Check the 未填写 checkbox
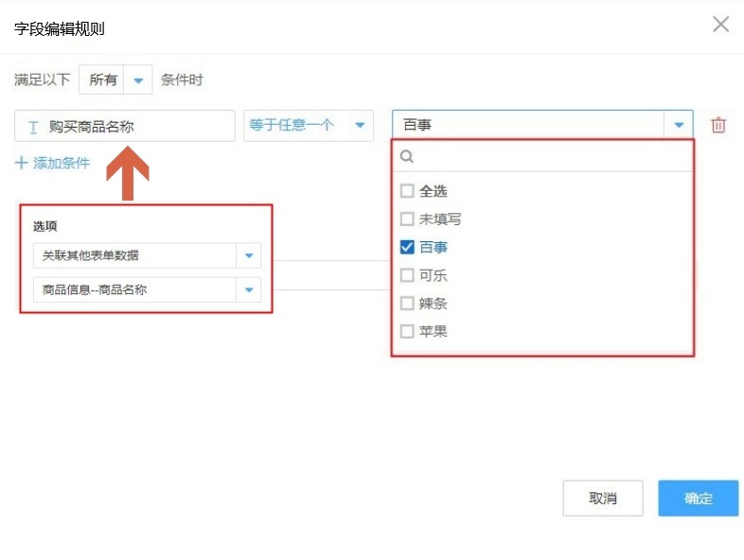This screenshot has height=560, width=744. point(407,219)
